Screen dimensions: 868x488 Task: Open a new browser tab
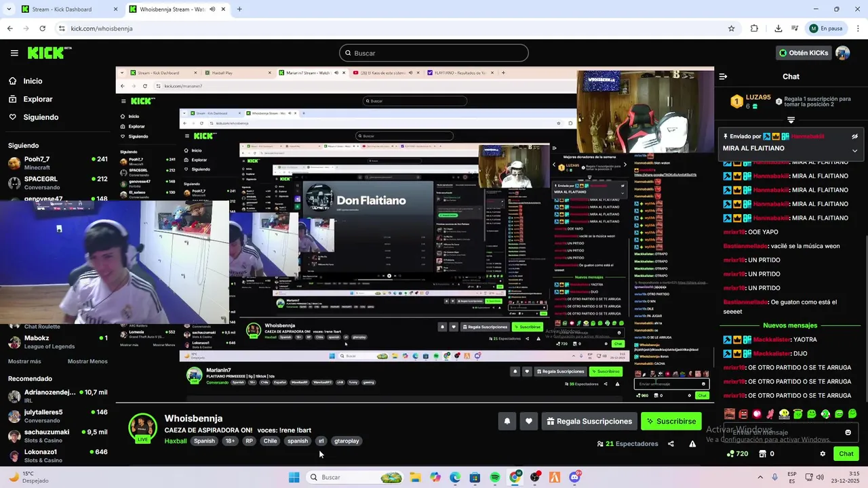coord(239,9)
